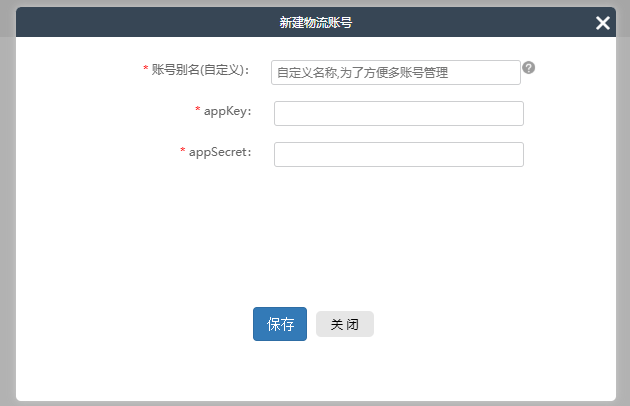The width and height of the screenshot is (630, 406).
Task: Close the dialog with the X icon
Action: 602,23
